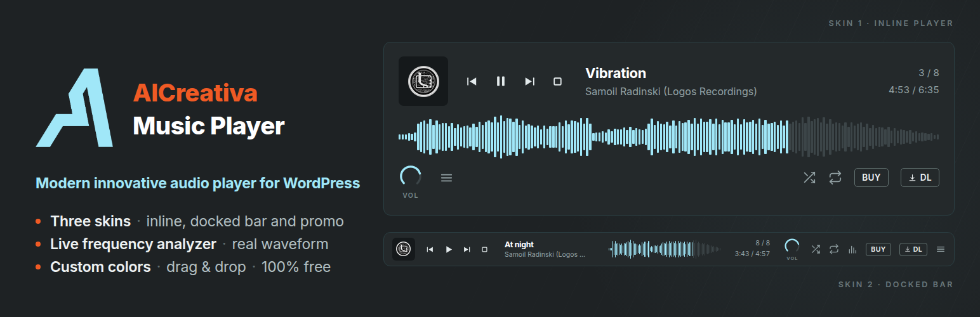Pause the Vibration track
This screenshot has width=980, height=317.
pos(501,81)
